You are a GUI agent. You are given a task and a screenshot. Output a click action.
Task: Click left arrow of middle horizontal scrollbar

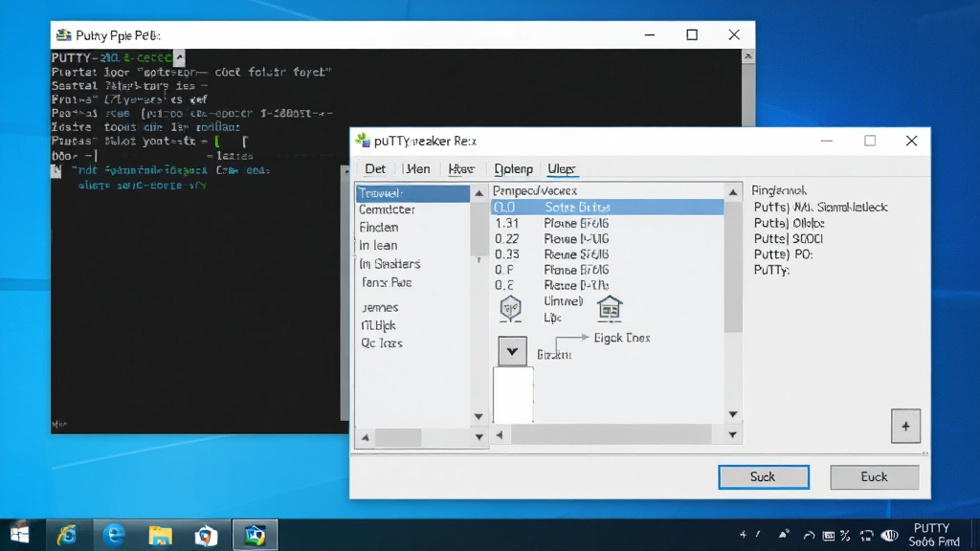500,435
